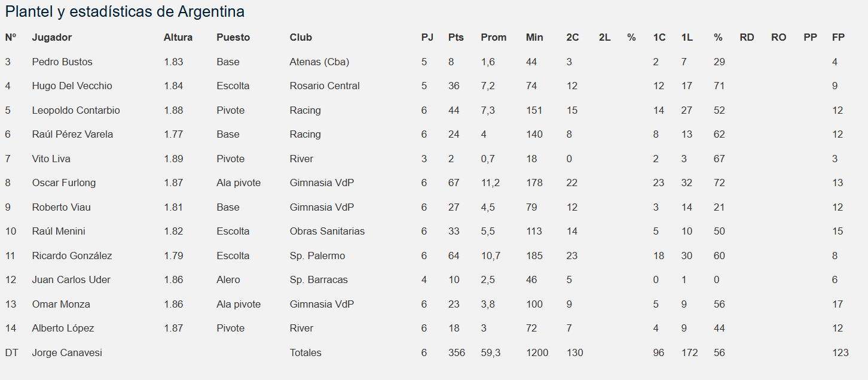Click the Obras Sanitarias club cell
The image size is (868, 380).
tap(327, 231)
